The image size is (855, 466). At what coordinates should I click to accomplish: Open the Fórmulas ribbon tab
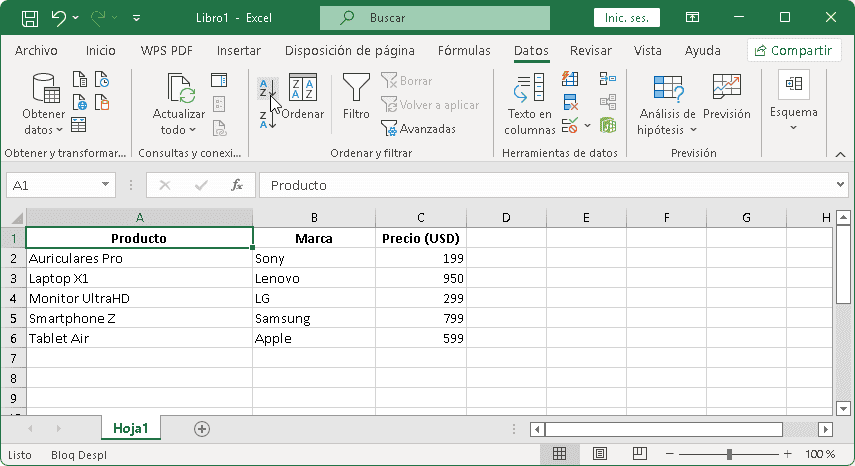tap(464, 51)
